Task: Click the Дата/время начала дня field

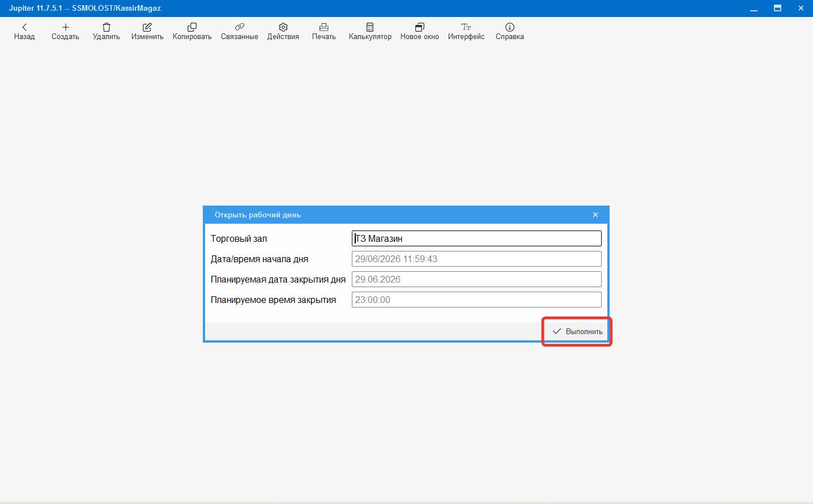Action: (476, 259)
